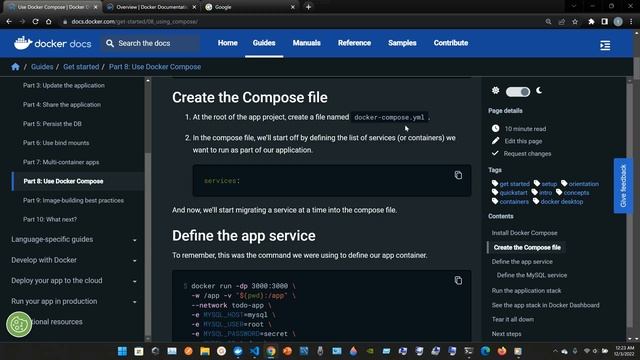Click the home icon in breadcrumb
This screenshot has width=640, height=360.
click(x=16, y=67)
